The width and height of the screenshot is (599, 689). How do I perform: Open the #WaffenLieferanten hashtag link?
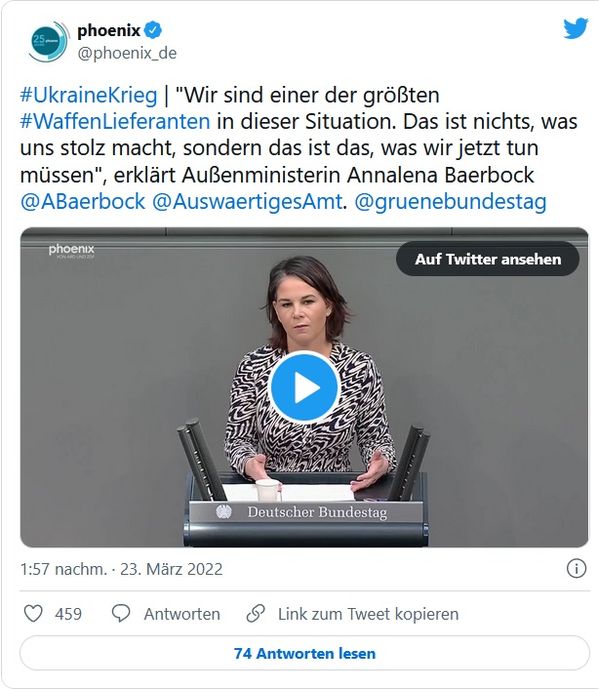pos(115,122)
